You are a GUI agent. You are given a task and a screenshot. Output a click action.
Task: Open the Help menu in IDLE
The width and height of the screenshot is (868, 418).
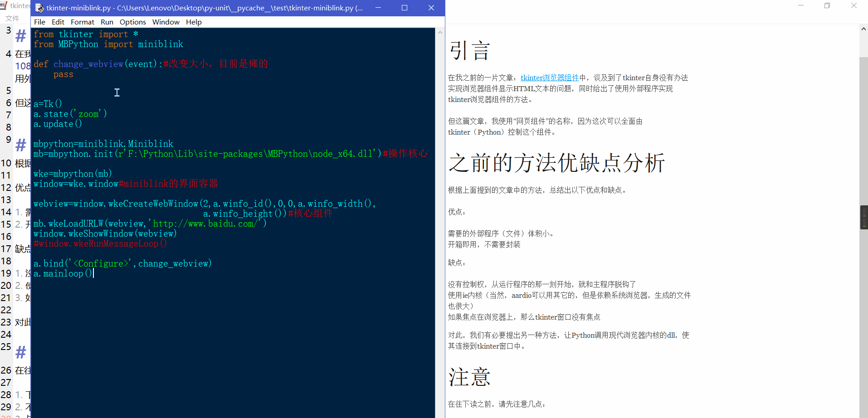click(x=194, y=22)
